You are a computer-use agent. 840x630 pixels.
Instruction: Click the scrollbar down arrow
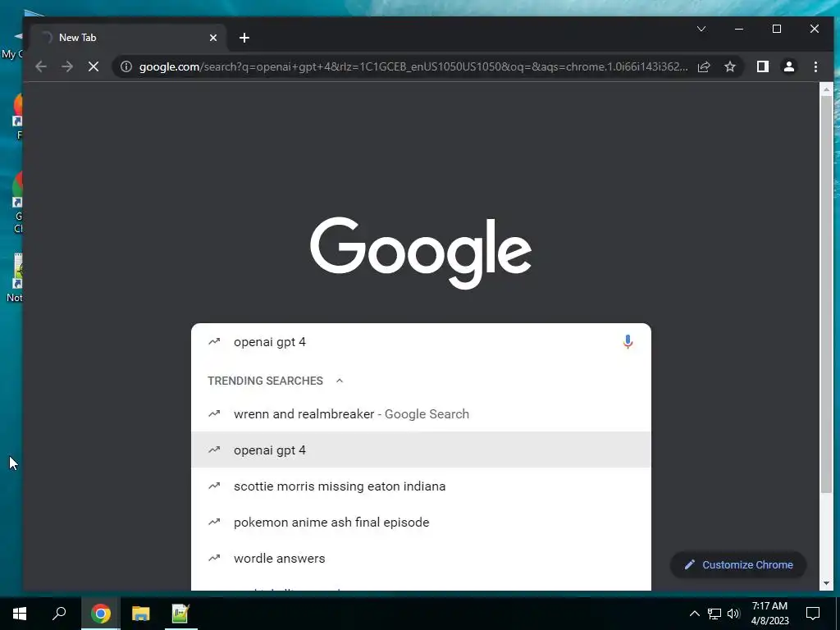[826, 583]
